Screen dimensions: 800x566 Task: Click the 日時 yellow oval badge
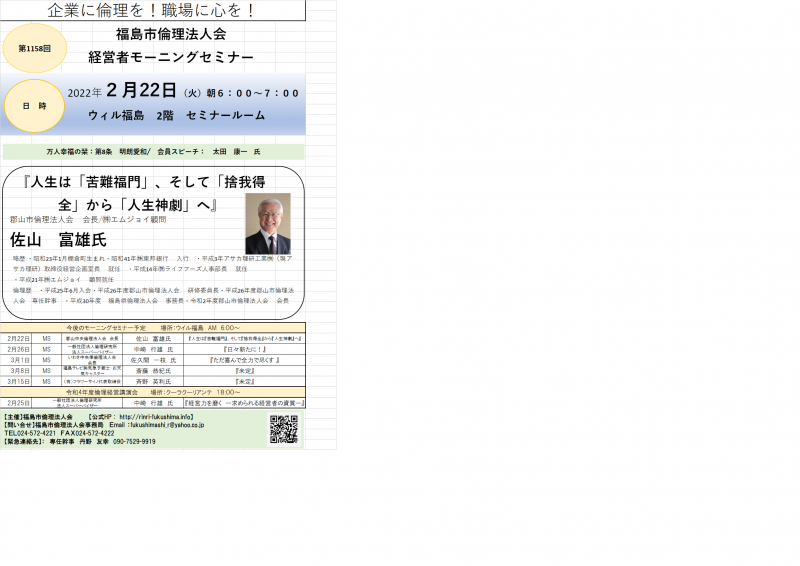tap(35, 103)
